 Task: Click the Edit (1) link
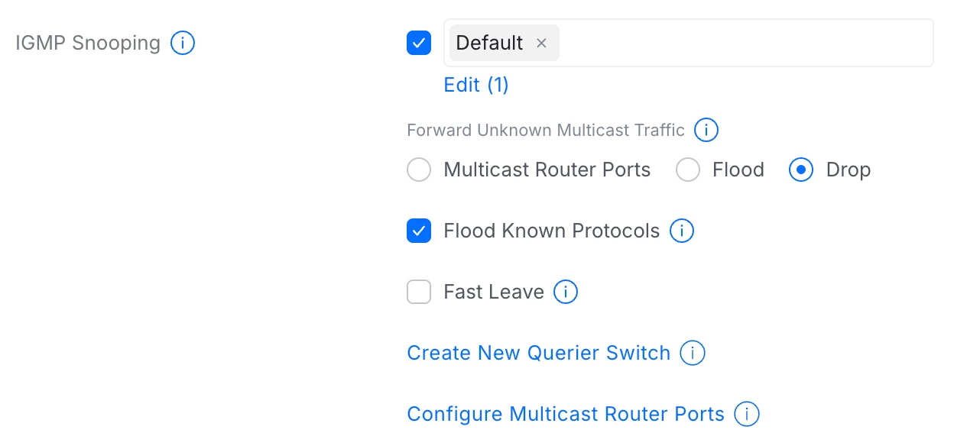(x=476, y=85)
